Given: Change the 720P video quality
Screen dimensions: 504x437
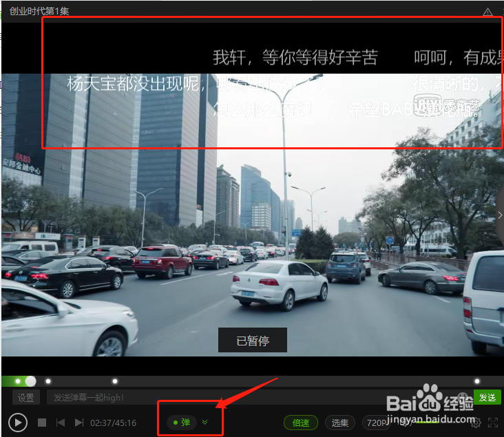Looking at the screenshot, I should [376, 423].
